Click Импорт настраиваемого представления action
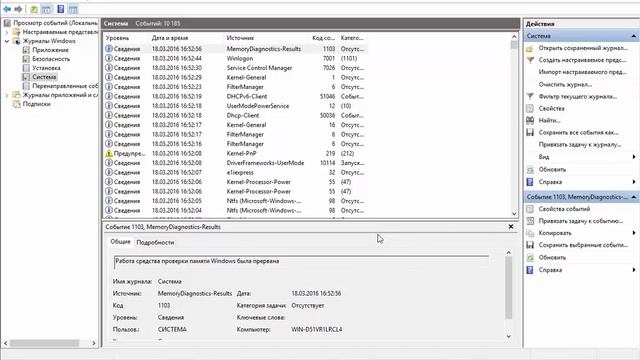The width and height of the screenshot is (640, 360). pos(582,72)
